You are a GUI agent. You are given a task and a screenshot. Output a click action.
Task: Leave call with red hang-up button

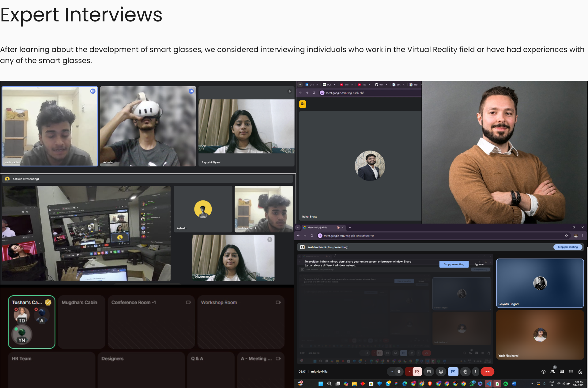pyautogui.click(x=487, y=371)
